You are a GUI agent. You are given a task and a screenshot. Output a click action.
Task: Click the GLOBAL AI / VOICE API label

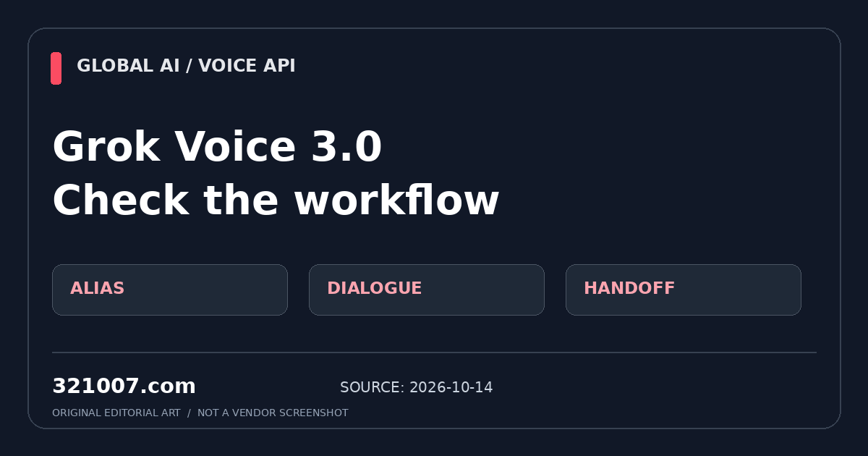186,66
